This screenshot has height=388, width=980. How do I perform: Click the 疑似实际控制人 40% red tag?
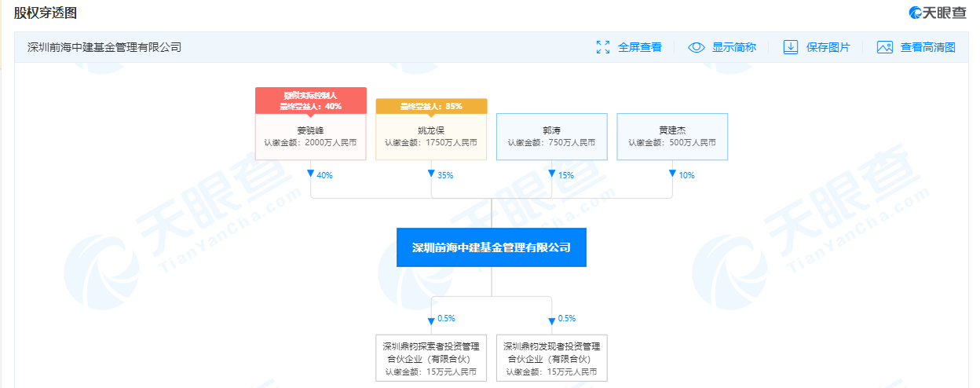coord(311,101)
